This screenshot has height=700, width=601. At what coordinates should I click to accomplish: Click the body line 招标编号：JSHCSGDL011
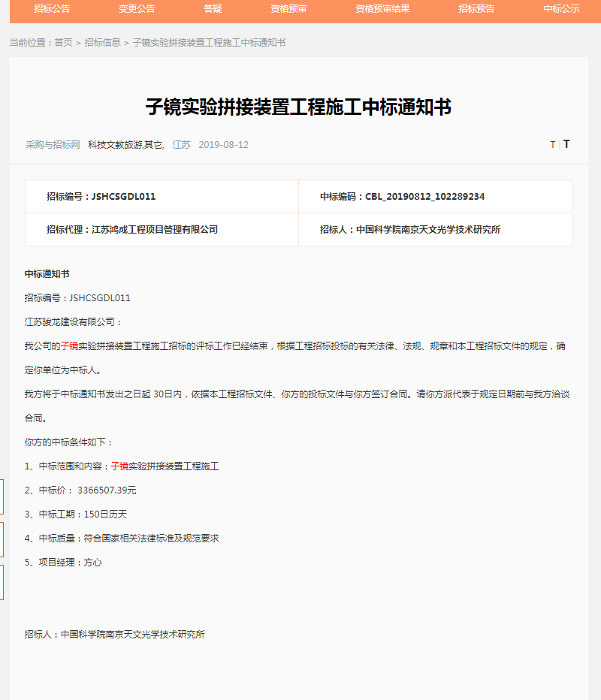coord(77,297)
